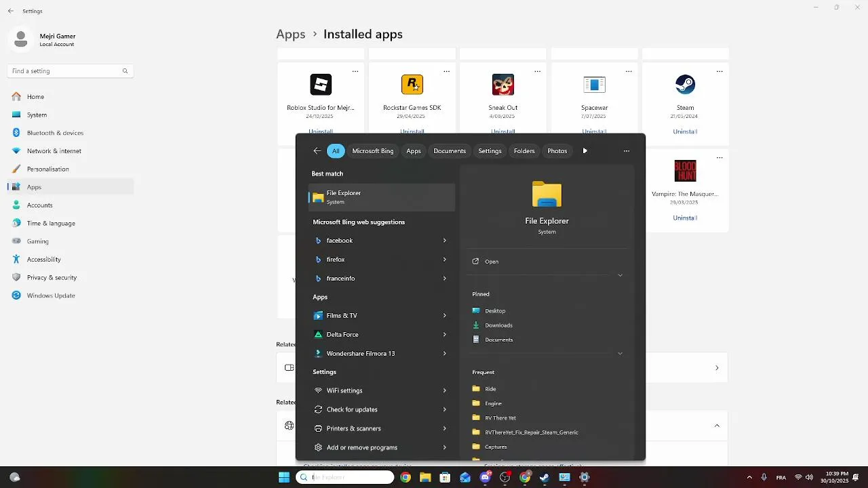The width and height of the screenshot is (868, 488).
Task: Open Steam from the taskbar
Action: pyautogui.click(x=545, y=477)
